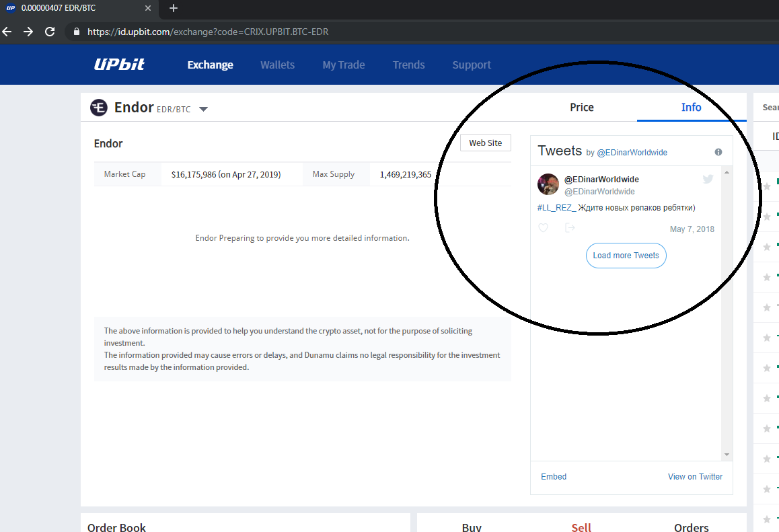Viewport: 779px width, 532px height.
Task: Go to My Trade
Action: [344, 65]
